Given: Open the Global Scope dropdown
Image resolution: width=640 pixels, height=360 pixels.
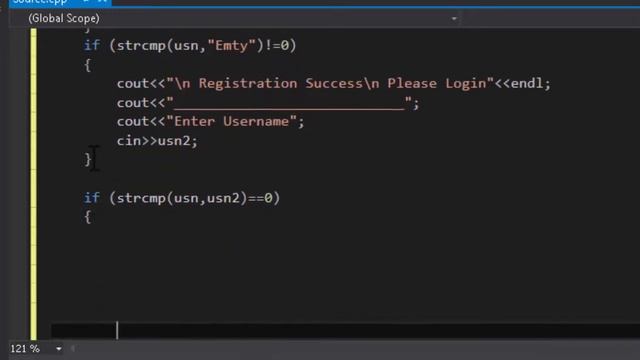Looking at the screenshot, I should [x=454, y=19].
